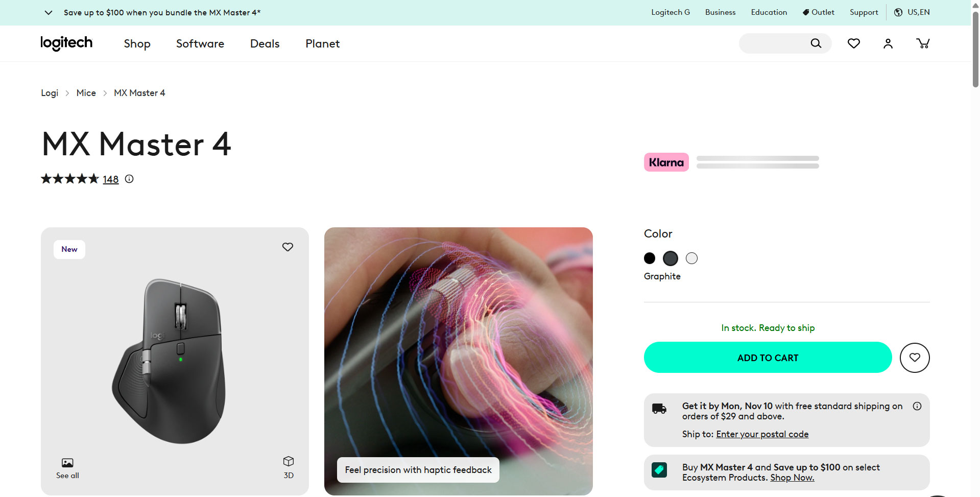Open the US,EN region selector
This screenshot has height=497, width=980.
click(x=912, y=12)
